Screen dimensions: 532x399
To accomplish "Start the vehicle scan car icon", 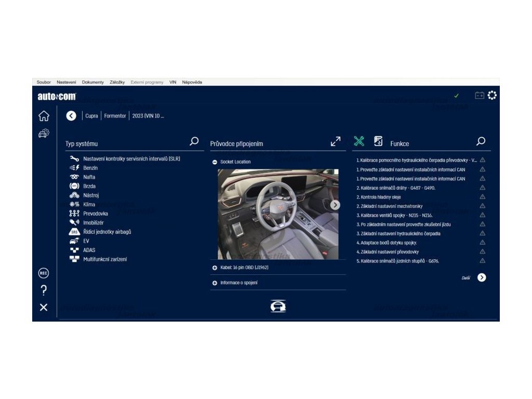I will (278, 306).
